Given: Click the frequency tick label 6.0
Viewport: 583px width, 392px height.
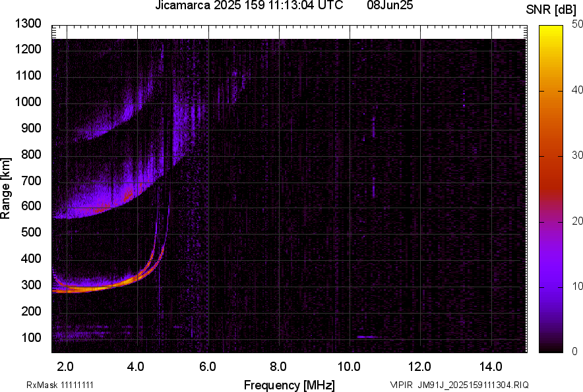Looking at the screenshot, I should click(x=208, y=367).
